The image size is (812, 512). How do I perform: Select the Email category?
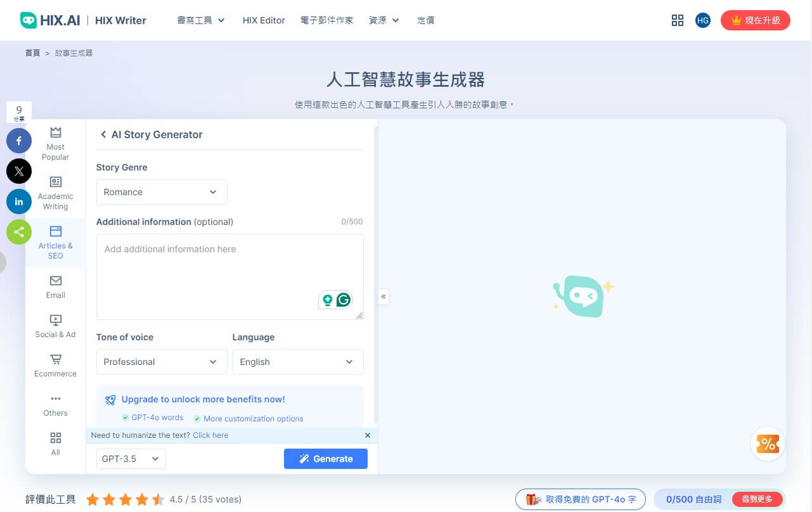[56, 287]
